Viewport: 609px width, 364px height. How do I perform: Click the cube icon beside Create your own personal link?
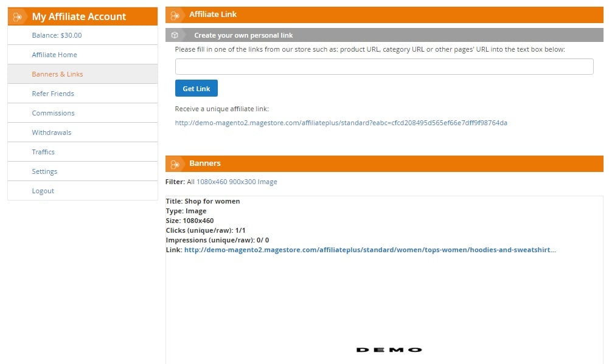tap(175, 35)
